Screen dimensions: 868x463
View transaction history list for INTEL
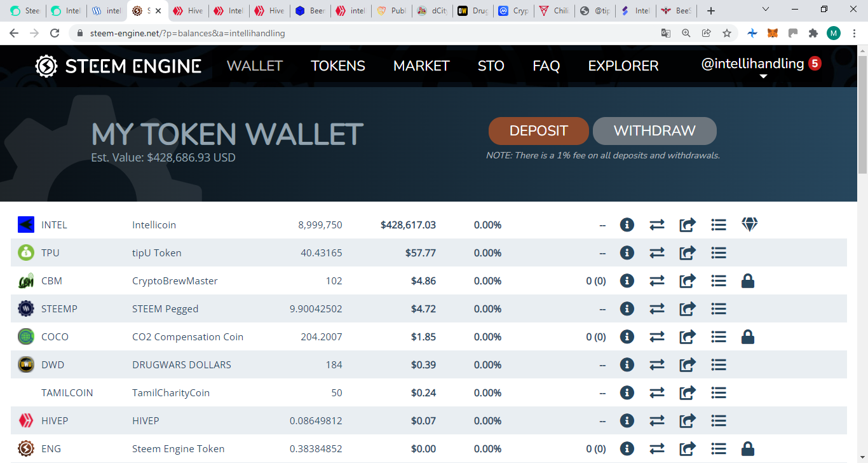(719, 225)
